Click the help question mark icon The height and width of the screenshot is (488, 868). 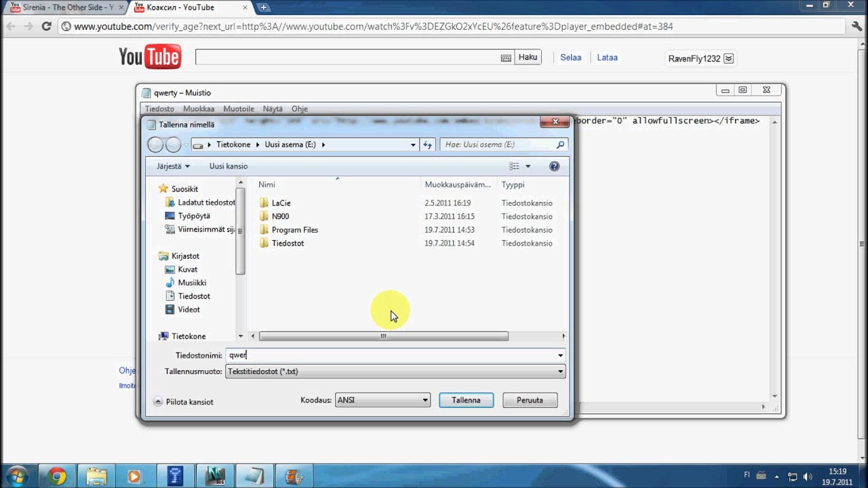[554, 166]
